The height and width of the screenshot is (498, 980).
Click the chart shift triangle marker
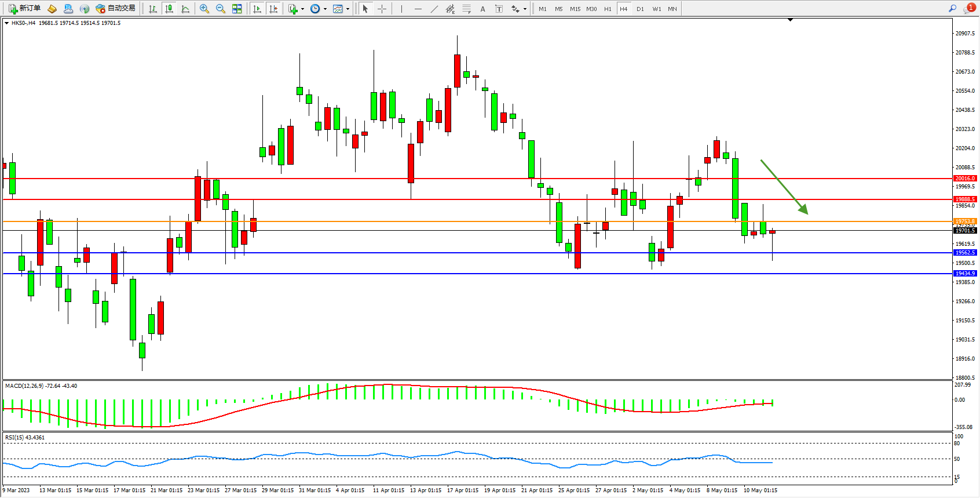tap(790, 20)
